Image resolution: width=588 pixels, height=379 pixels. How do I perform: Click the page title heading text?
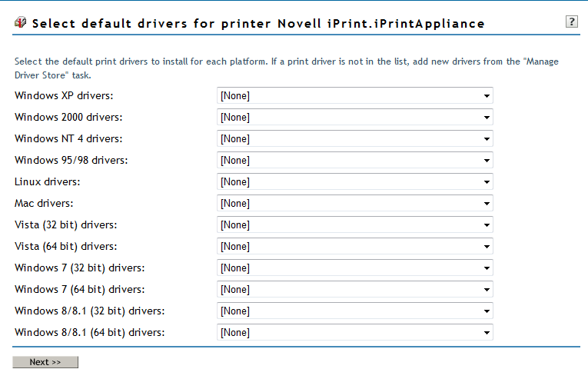(258, 24)
